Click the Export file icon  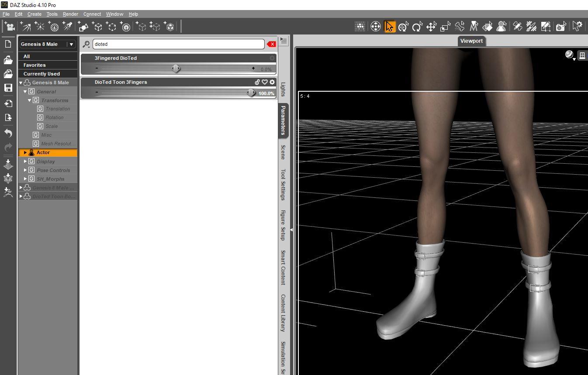8,117
